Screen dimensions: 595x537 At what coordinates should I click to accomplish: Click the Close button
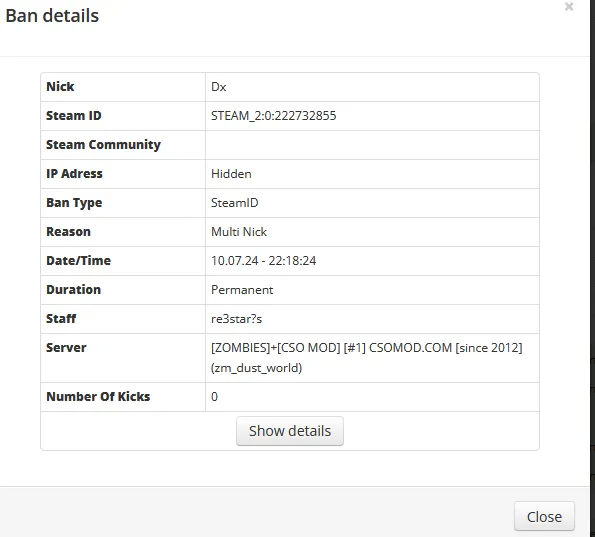point(544,517)
